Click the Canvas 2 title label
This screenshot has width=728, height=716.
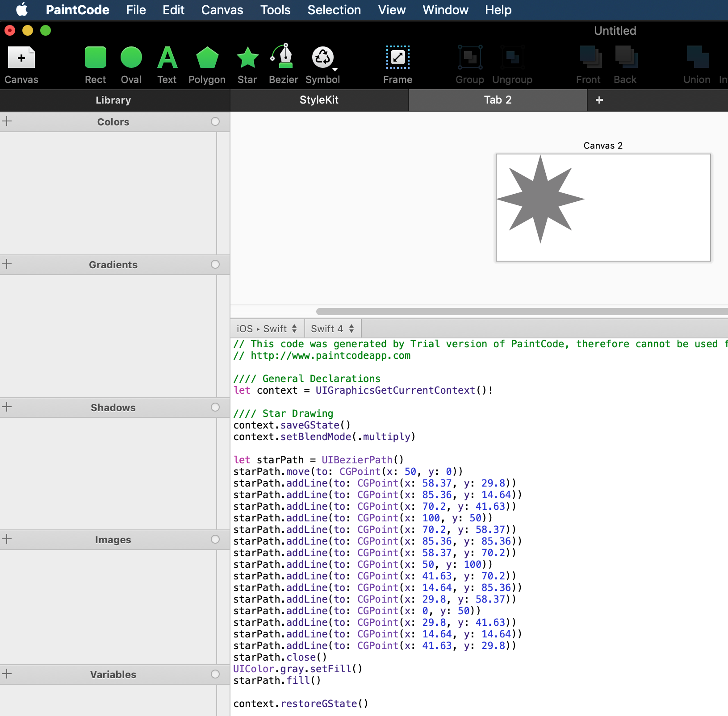click(x=603, y=146)
